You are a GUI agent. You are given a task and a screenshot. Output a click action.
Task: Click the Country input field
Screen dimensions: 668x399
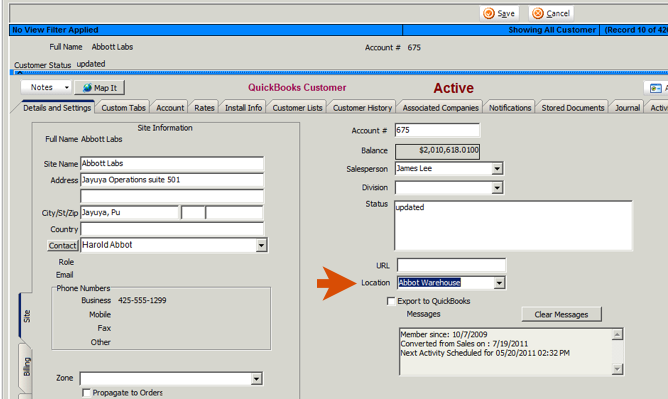click(x=172, y=229)
